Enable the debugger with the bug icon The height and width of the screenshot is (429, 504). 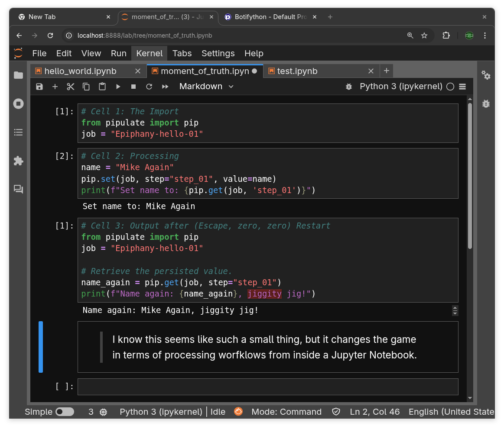click(x=348, y=87)
